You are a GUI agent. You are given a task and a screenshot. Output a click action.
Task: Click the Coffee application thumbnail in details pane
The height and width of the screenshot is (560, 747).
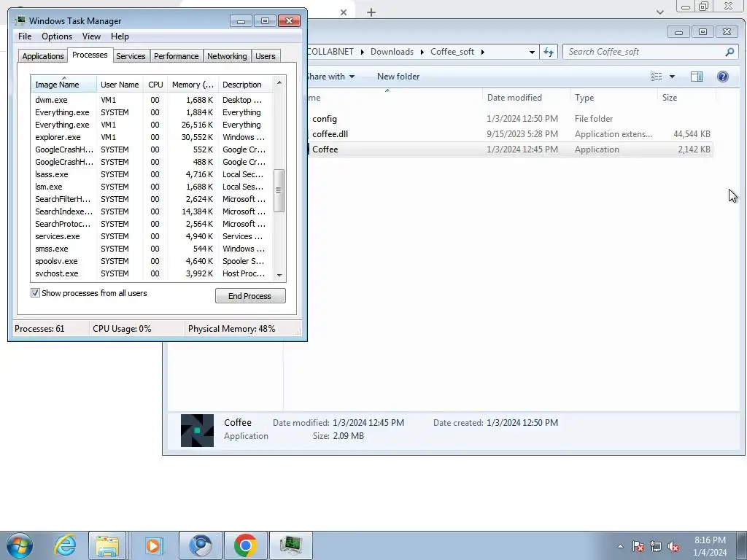(x=197, y=430)
